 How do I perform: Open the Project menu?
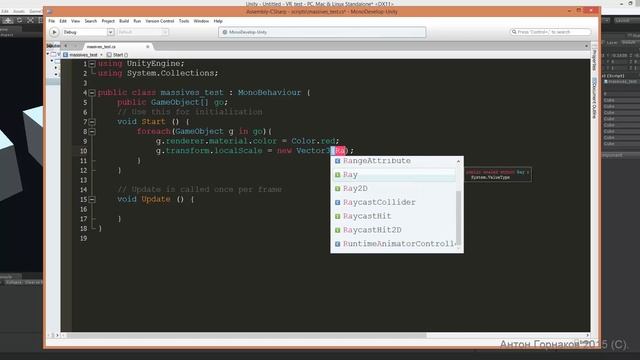click(108, 21)
